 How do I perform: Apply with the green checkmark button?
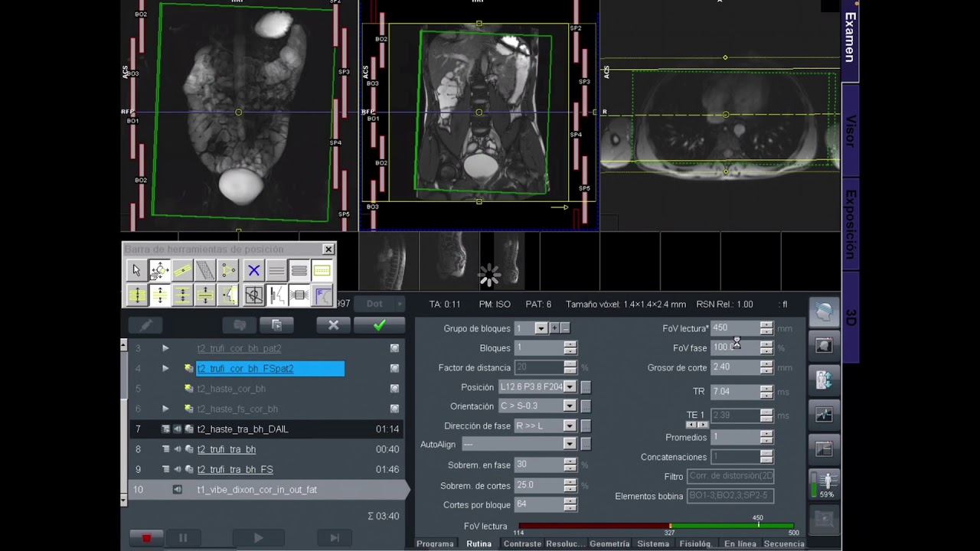(379, 325)
